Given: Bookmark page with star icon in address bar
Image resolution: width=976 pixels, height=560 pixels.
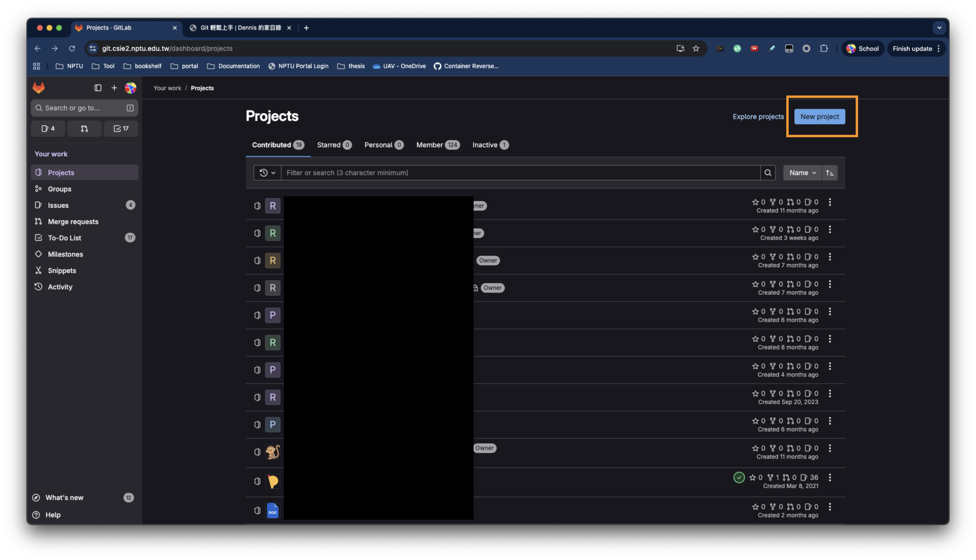Looking at the screenshot, I should pyautogui.click(x=696, y=48).
